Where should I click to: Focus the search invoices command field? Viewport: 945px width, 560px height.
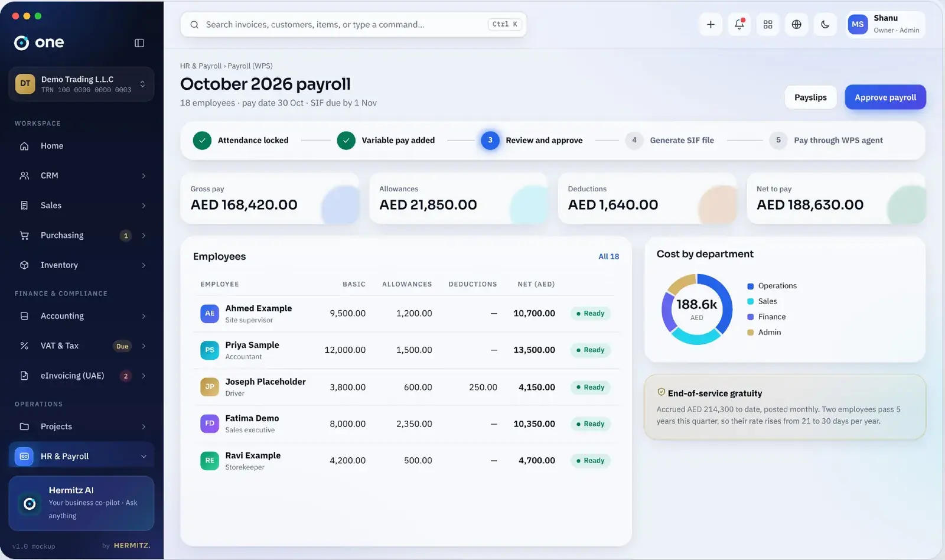353,25
